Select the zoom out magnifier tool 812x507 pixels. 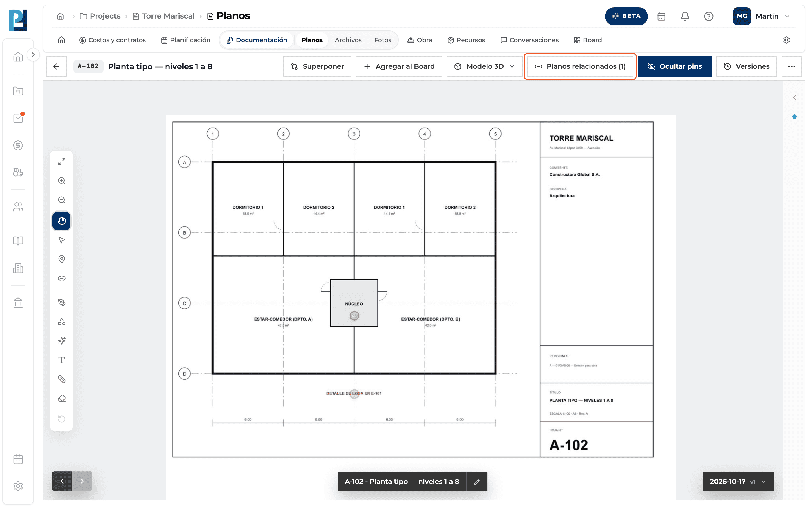(61, 200)
